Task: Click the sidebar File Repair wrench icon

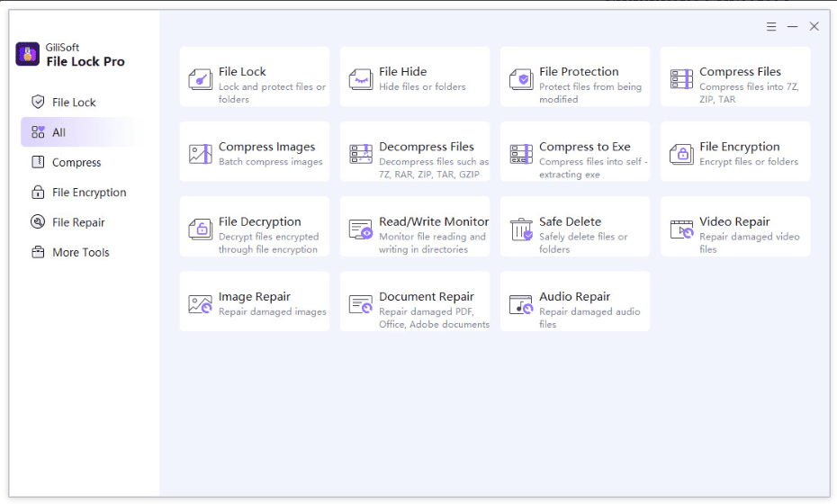Action: coord(38,221)
